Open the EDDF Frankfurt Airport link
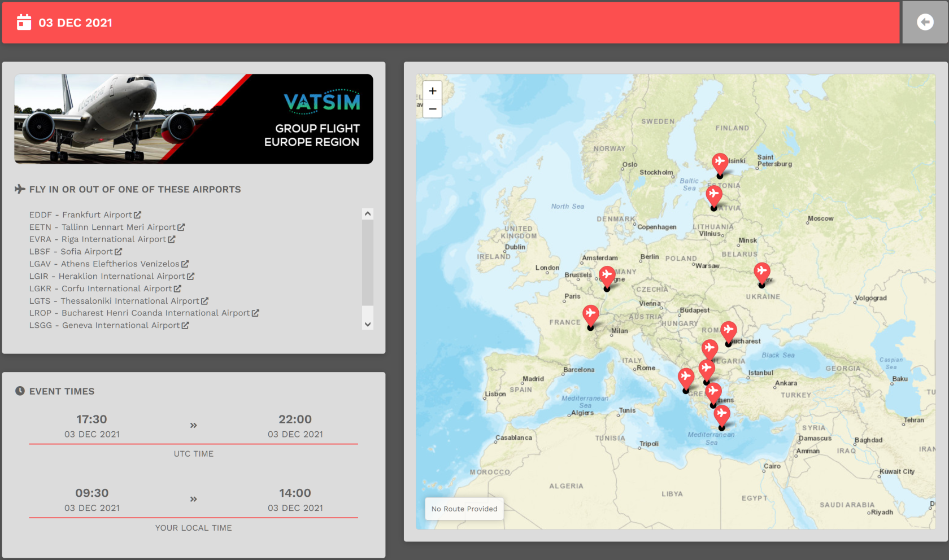 tap(85, 215)
